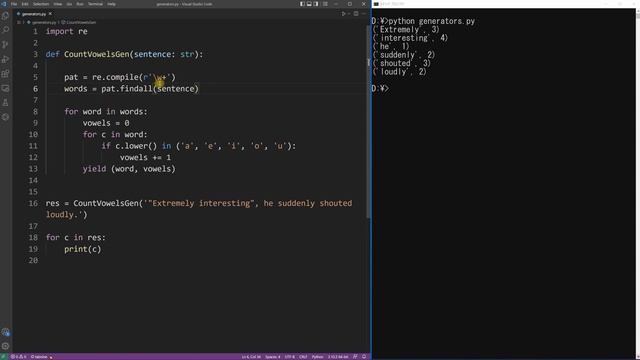Open errors and warnings count in status bar

click(x=18, y=357)
